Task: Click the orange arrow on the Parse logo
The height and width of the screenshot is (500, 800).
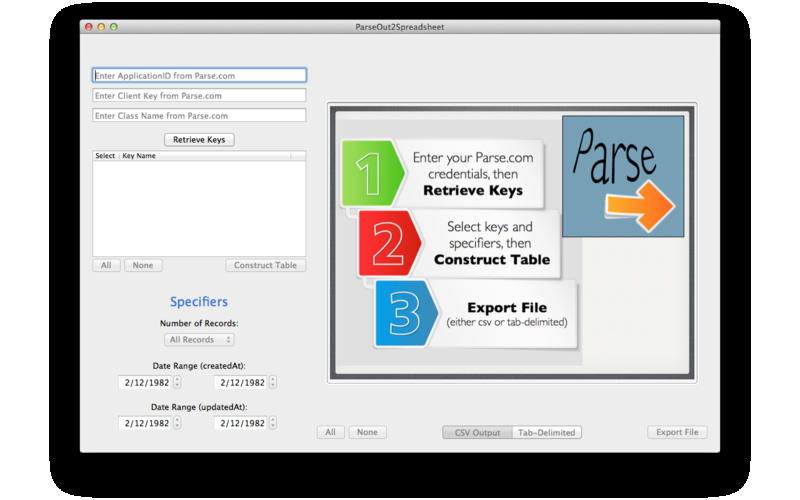Action: click(640, 203)
